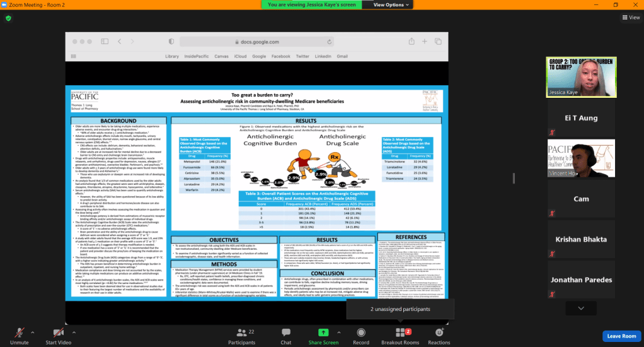This screenshot has width=644, height=347.
Task: Unmute the microphone
Action: (x=20, y=335)
